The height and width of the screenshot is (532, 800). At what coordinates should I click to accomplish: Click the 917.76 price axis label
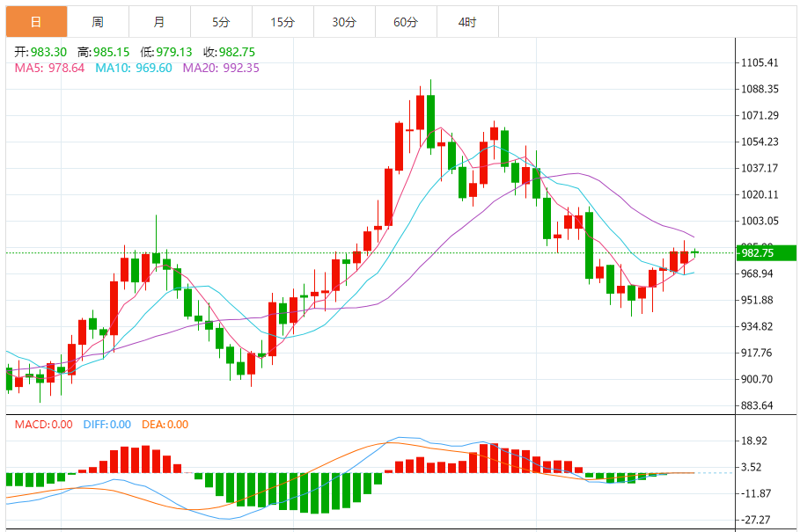757,353
